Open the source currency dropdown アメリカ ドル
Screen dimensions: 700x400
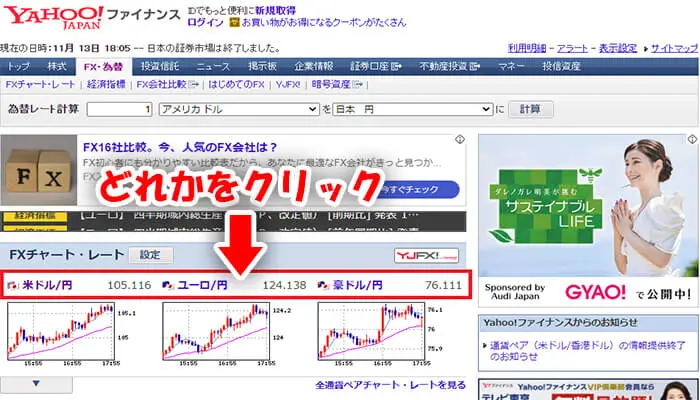coord(239,109)
